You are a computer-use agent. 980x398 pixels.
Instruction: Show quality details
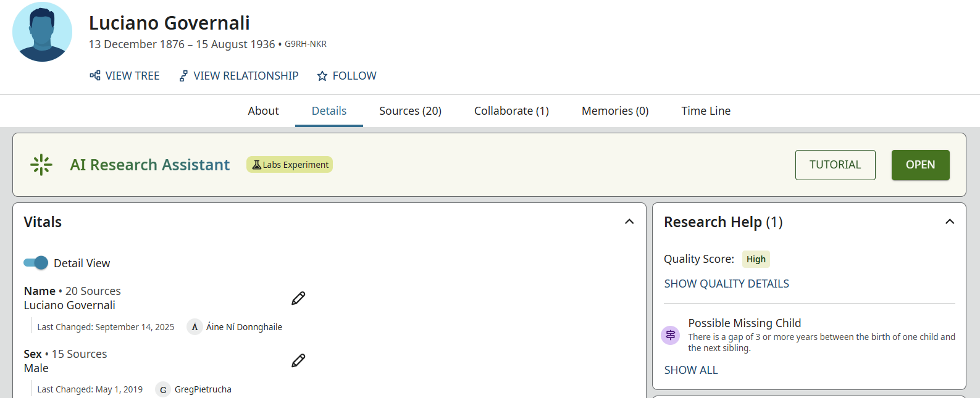[x=726, y=284]
